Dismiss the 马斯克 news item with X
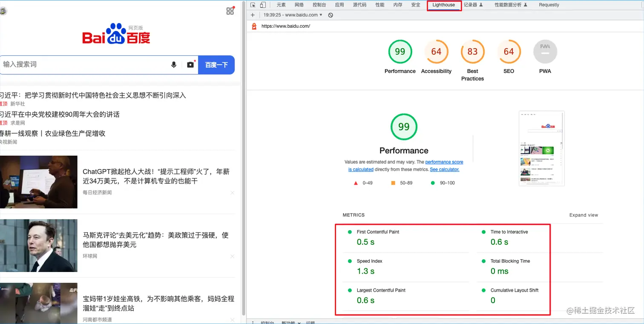 pyautogui.click(x=232, y=256)
